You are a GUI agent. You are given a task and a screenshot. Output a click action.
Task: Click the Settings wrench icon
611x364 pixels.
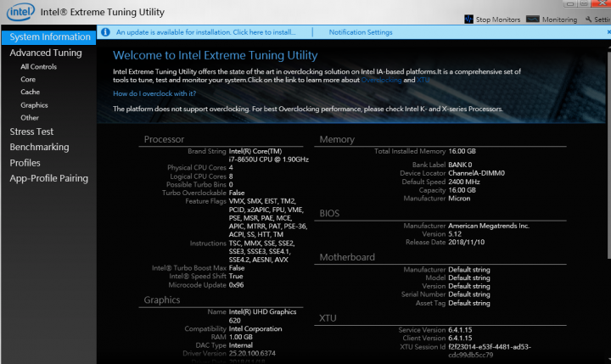588,20
